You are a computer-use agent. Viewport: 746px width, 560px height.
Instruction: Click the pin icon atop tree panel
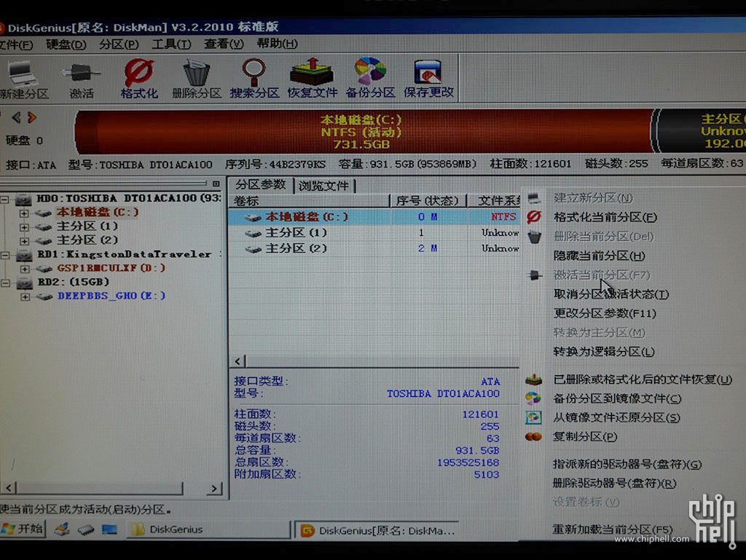coord(216,184)
